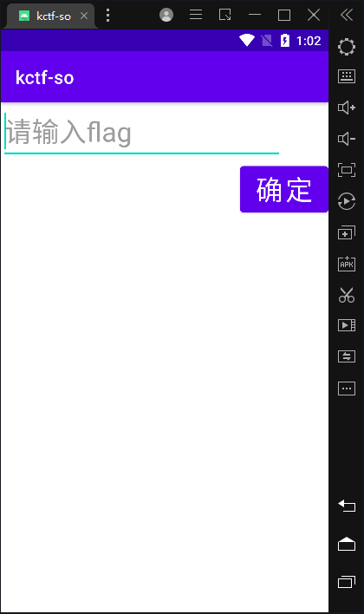Install APK using APK icon

point(347,264)
